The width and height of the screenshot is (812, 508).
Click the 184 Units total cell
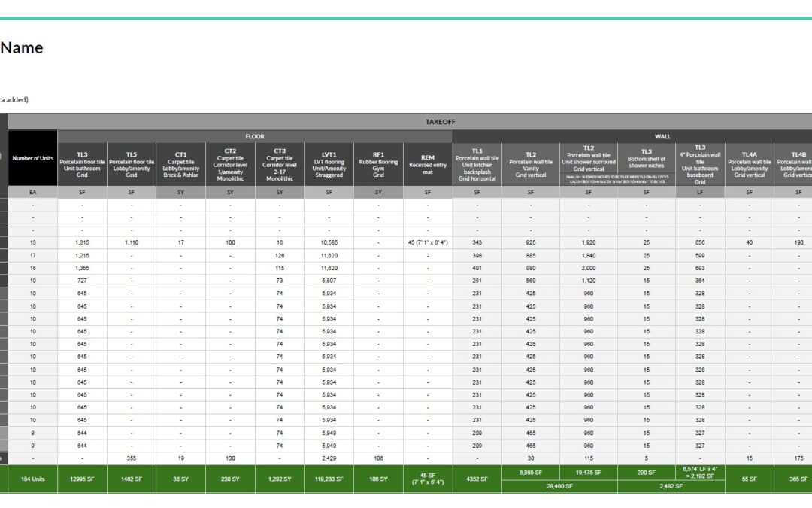coord(33,478)
